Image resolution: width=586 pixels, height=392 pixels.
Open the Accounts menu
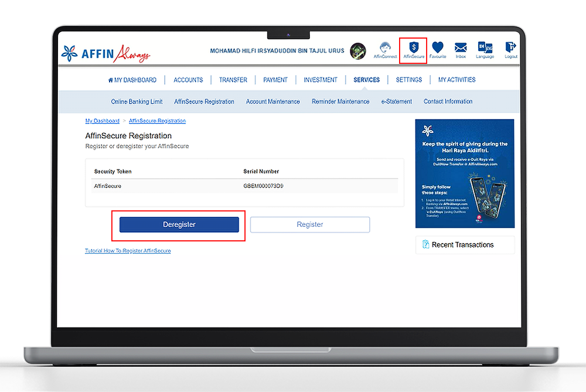click(x=188, y=80)
